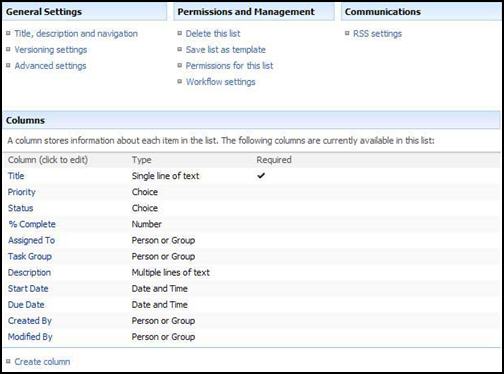Click bullet icon beside Create column
Screen dimensions: 504x374
coord(8,361)
